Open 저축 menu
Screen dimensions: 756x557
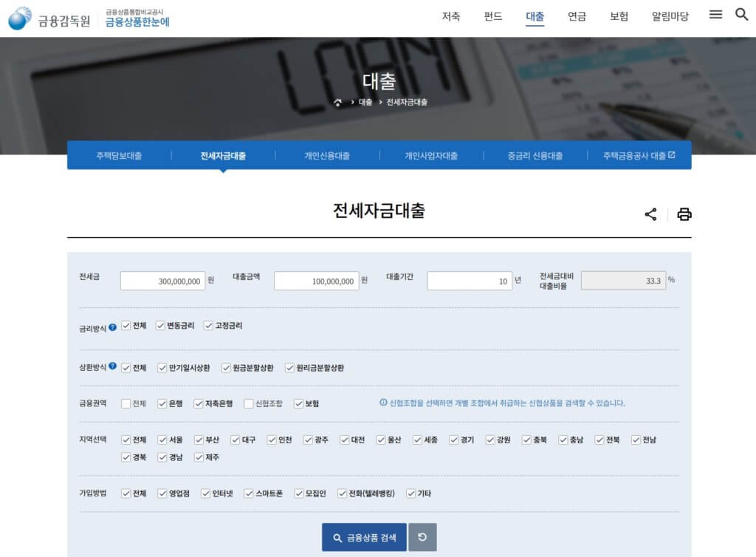pos(451,16)
